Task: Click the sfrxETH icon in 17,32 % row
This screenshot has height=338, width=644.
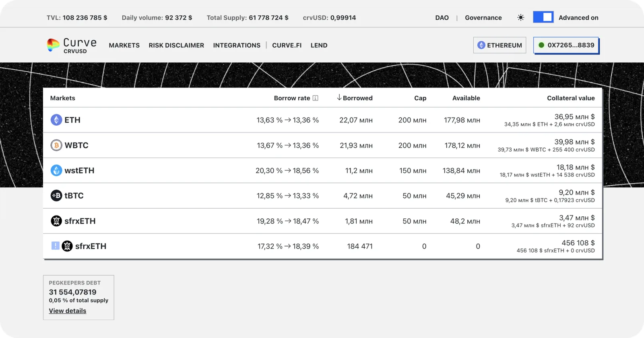Action: pos(67,246)
